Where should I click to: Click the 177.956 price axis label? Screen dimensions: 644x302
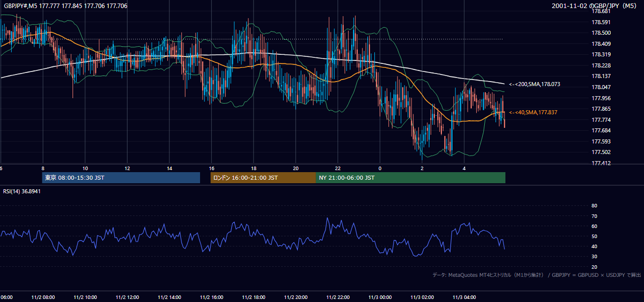(x=601, y=98)
